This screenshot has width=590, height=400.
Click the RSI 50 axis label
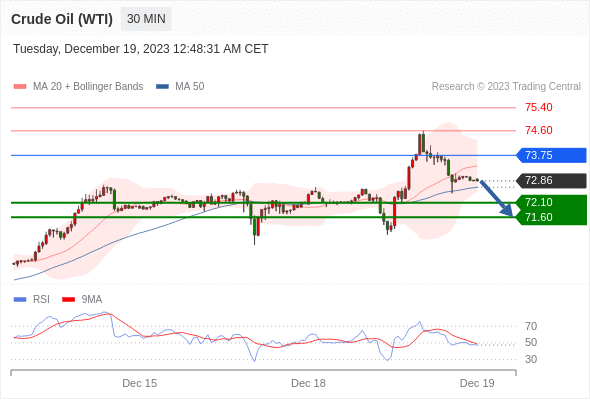tap(531, 343)
